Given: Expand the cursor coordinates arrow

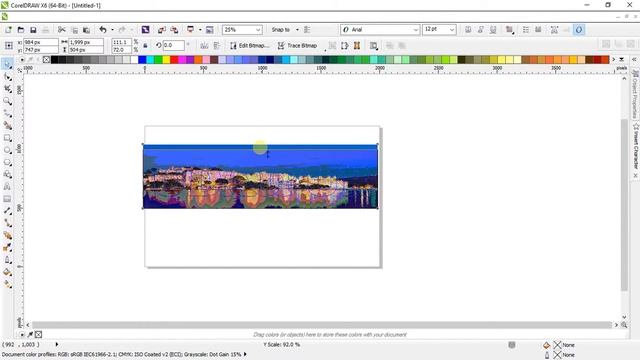Looking at the screenshot, I should click(57, 344).
